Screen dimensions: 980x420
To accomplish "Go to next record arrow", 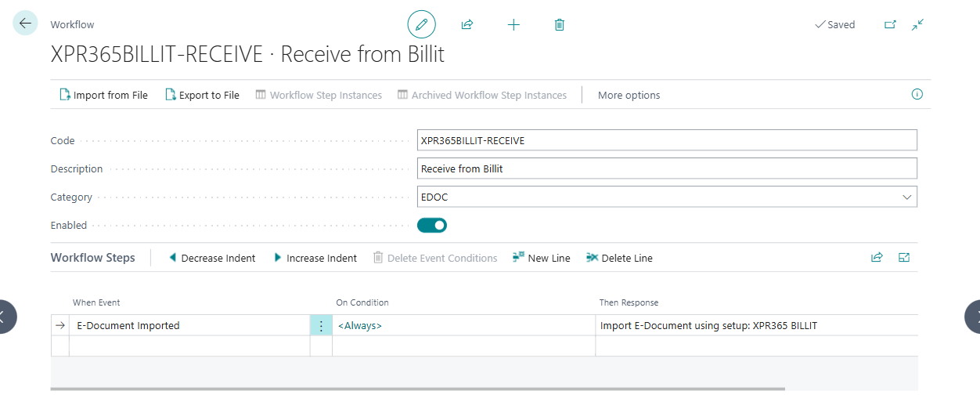I will (971, 317).
